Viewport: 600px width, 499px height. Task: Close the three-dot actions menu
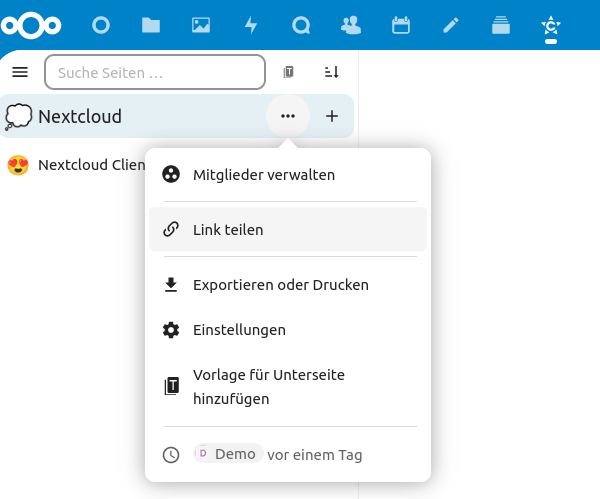(288, 116)
